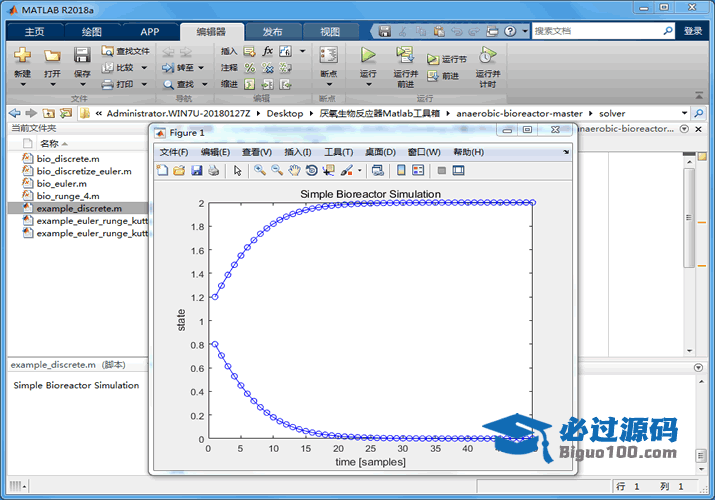715x500 pixels.
Task: Expand the Run dropdown arrow
Action: point(368,84)
